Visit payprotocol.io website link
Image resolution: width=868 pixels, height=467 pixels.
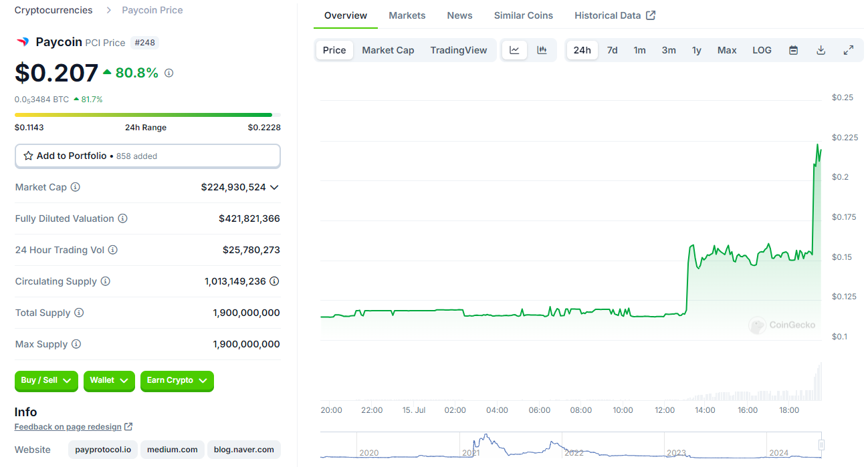[103, 450]
